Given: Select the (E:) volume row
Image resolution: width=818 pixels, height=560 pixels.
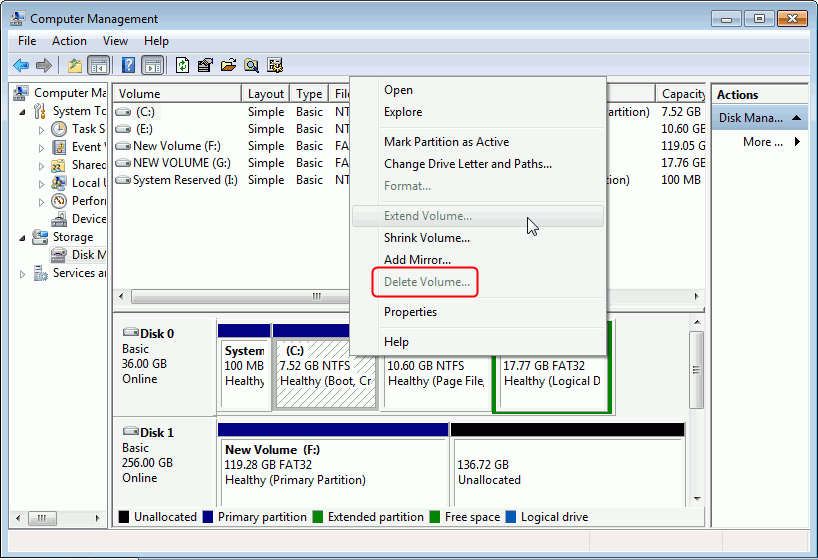Looking at the screenshot, I should (x=232, y=129).
